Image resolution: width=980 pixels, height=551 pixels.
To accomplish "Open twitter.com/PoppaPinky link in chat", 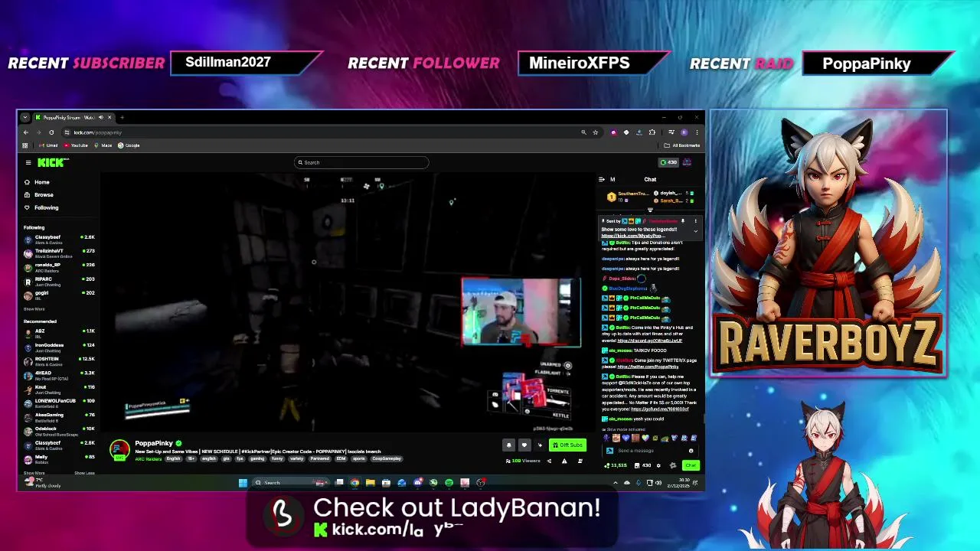I will tap(648, 367).
